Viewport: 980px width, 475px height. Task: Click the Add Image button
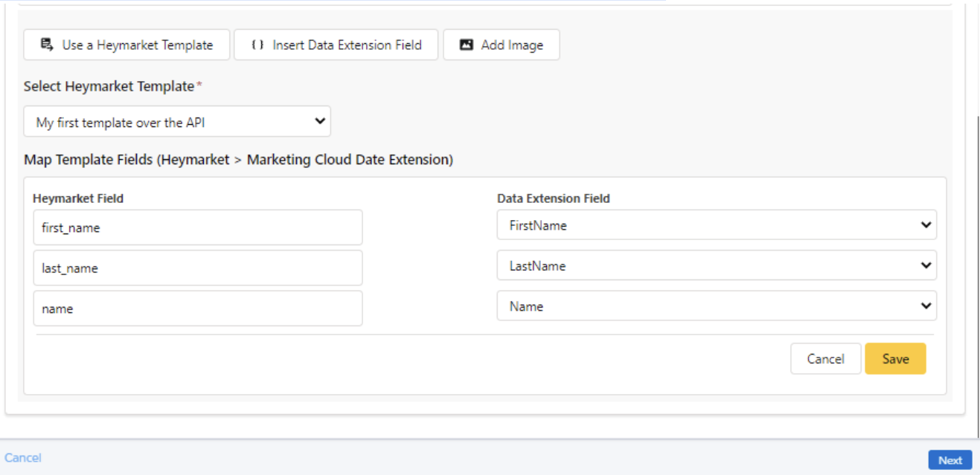point(502,45)
